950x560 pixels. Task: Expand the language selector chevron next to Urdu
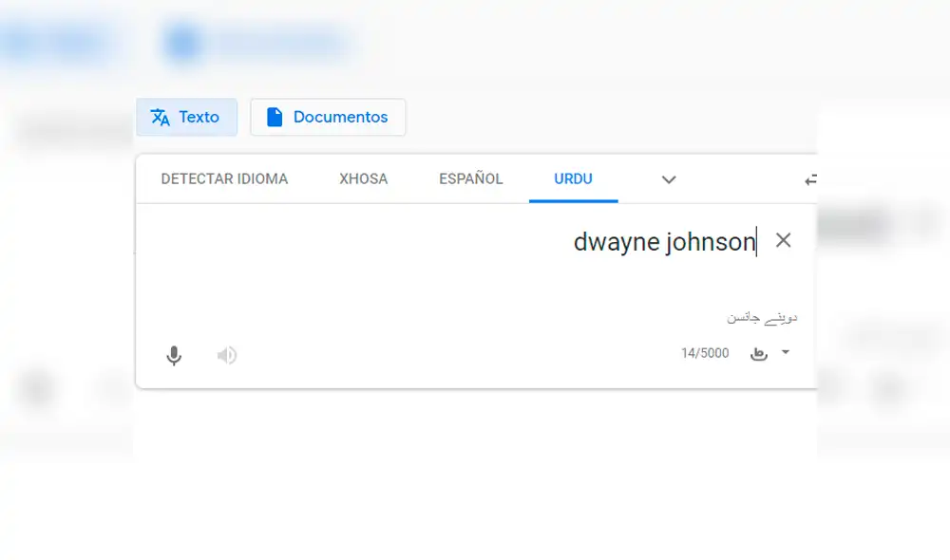pyautogui.click(x=669, y=179)
